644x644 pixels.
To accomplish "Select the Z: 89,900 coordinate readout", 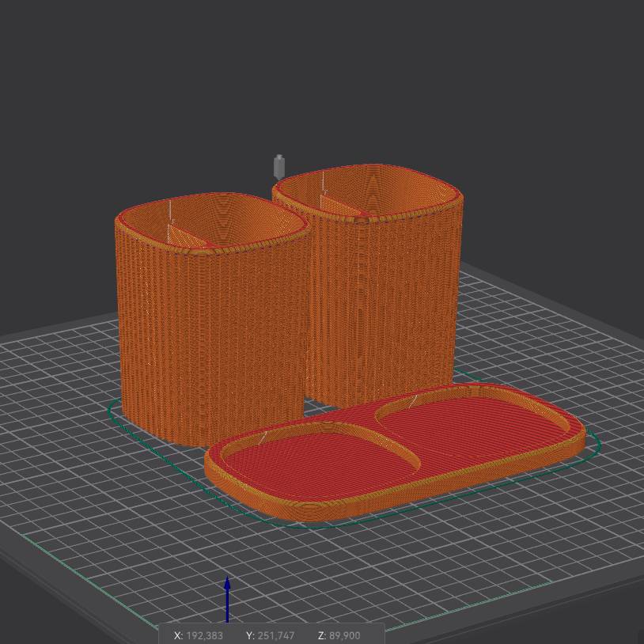I will (339, 635).
